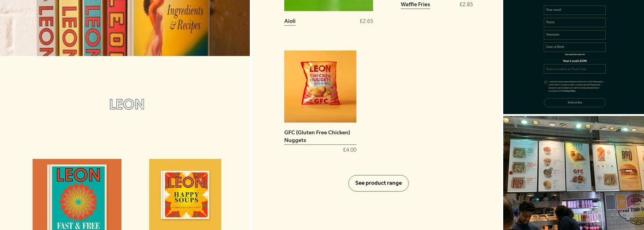Click the Ingredients & Recipes books photo
The width and height of the screenshot is (644, 230).
click(x=125, y=28)
